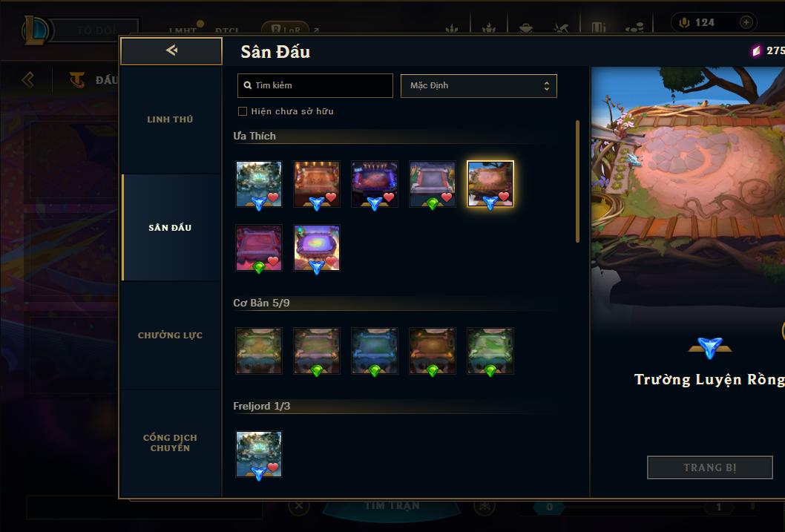Select the blue basic arena in Cơ Bản
785x532 pixels.
[x=375, y=351]
